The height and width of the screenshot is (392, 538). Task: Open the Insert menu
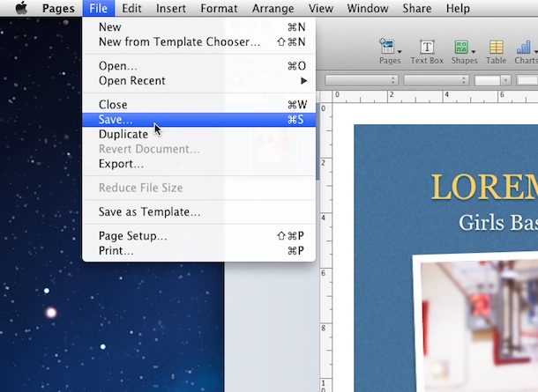pyautogui.click(x=171, y=8)
